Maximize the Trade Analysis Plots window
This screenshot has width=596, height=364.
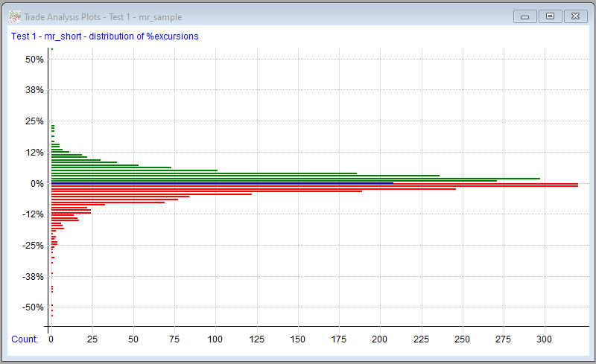click(550, 16)
